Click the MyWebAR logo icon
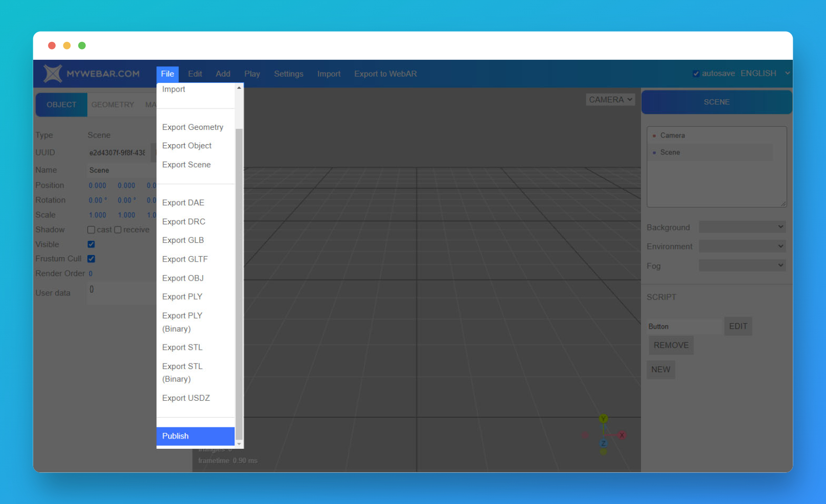 (53, 74)
